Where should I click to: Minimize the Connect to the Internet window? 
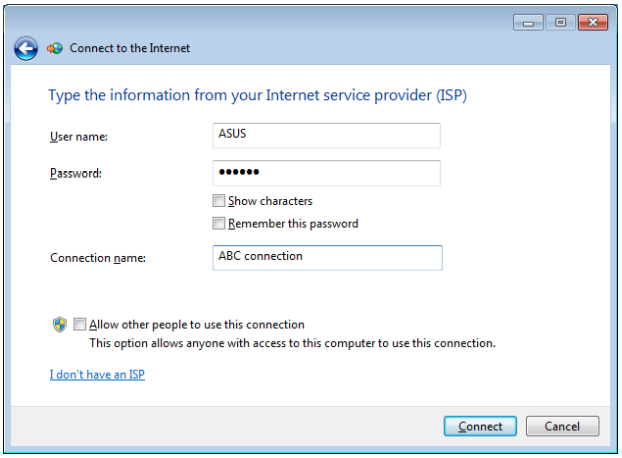[528, 23]
